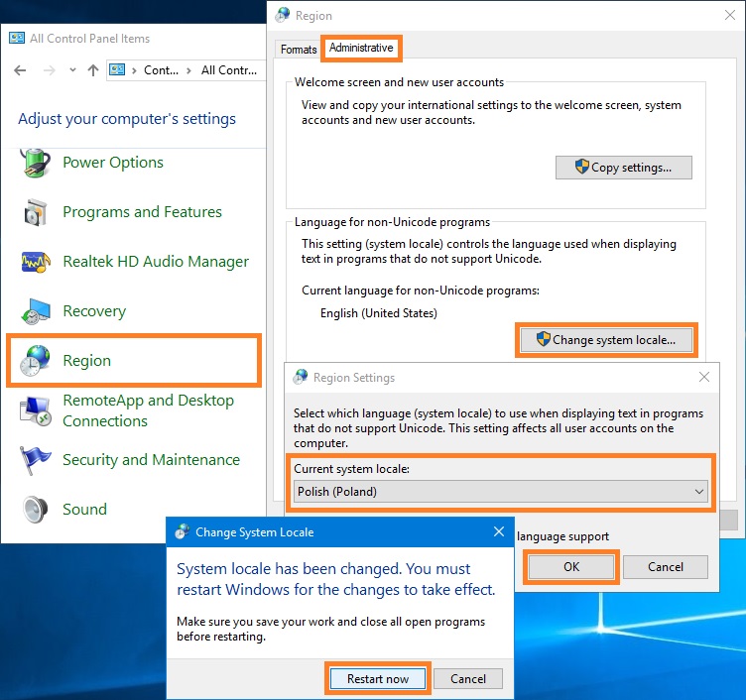Click Cancel in Region Settings dialog

coord(665,567)
